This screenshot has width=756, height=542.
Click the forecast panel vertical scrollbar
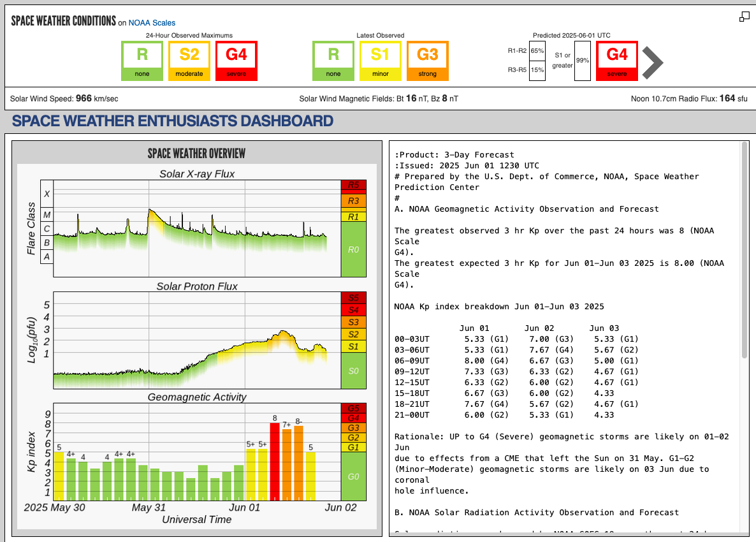(745, 249)
